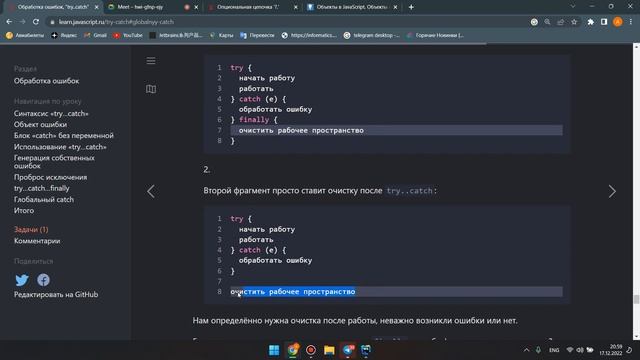Open the telegram desktop bookmark
This screenshot has height=360, width=640.
click(371, 36)
